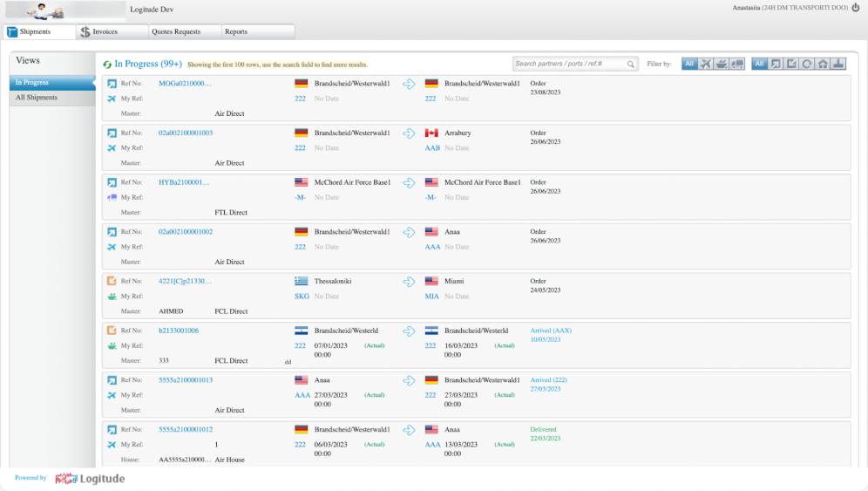The width and height of the screenshot is (868, 491).
Task: Click Canada flag next to Arrabury
Action: [x=431, y=133]
